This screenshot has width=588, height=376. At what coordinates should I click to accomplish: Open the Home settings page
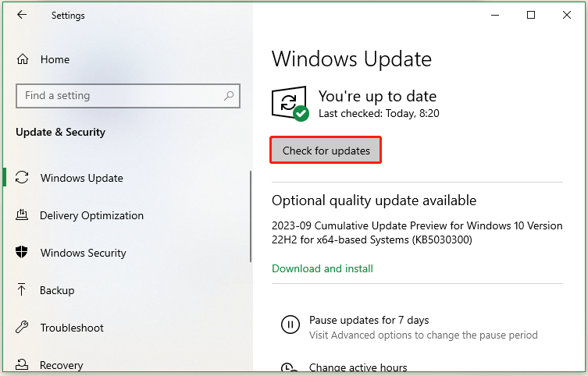click(x=55, y=59)
